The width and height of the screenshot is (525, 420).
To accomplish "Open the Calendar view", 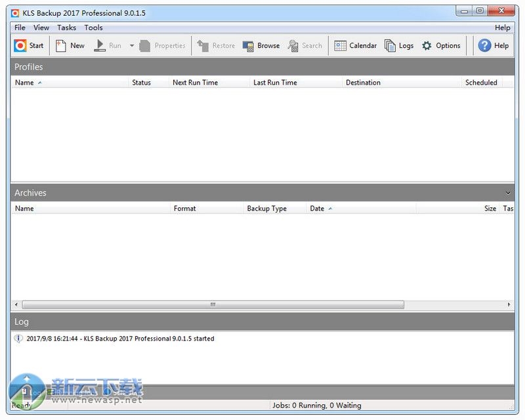I will (355, 45).
